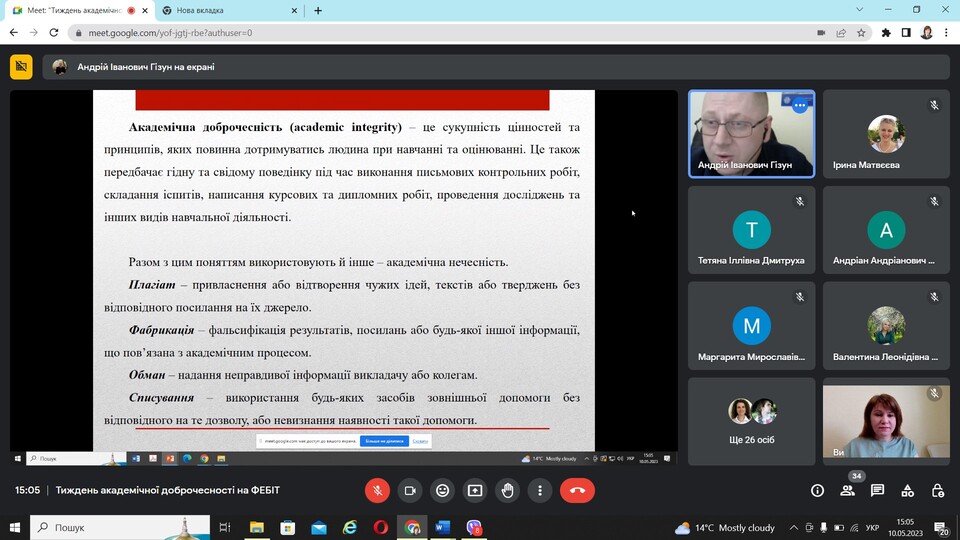Unmute the microphone in the call bar

coord(377,490)
